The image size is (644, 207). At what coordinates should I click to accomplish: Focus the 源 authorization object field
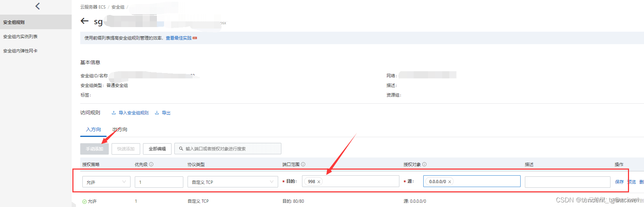[x=472, y=181]
